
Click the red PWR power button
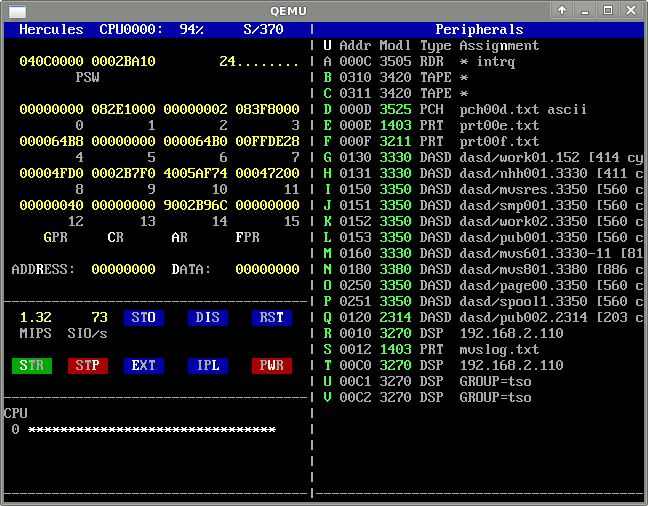272,366
